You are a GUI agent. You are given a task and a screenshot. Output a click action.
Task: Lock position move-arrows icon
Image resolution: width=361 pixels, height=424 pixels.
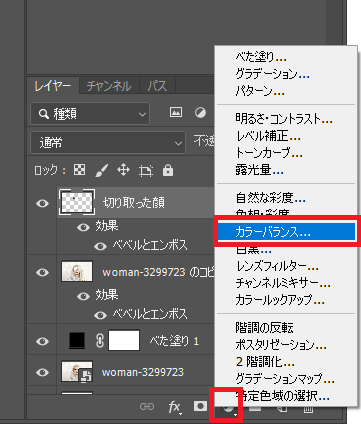point(123,170)
